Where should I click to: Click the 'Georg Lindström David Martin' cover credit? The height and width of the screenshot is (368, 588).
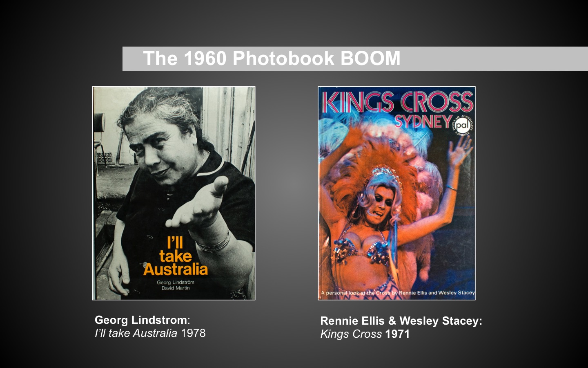pos(176,285)
